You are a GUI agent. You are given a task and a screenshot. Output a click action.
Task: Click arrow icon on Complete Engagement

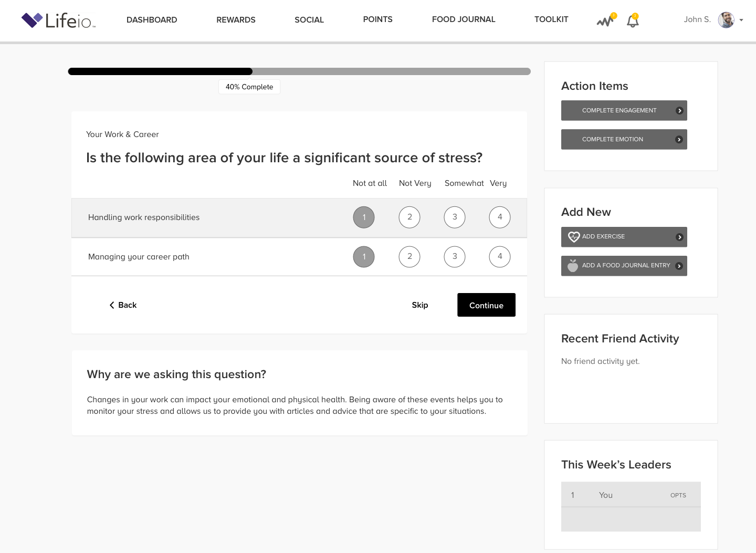click(x=679, y=111)
